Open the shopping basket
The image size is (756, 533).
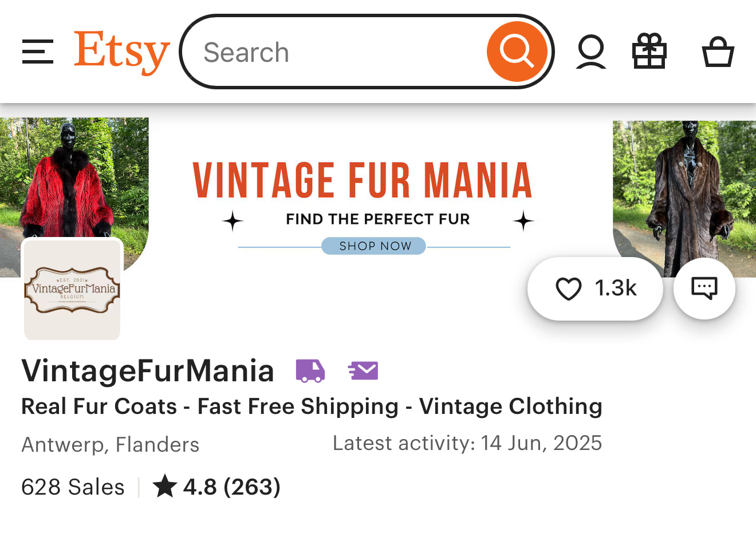click(x=718, y=52)
